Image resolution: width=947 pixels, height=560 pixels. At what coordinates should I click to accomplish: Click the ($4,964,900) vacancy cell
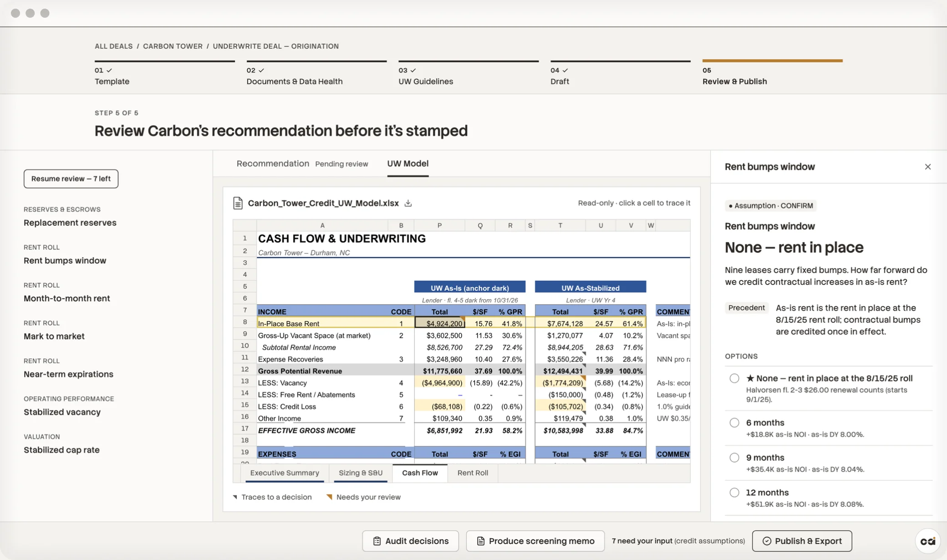tap(439, 383)
